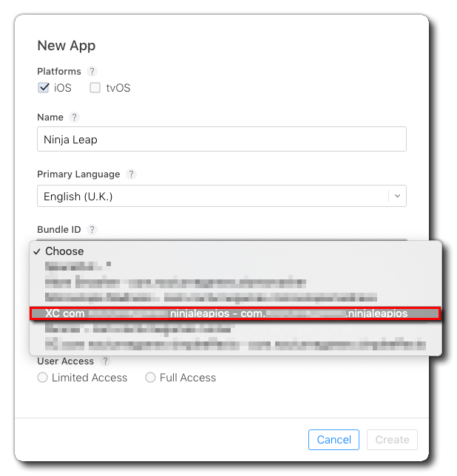
Task: Show User Access help icon
Action: (x=105, y=361)
